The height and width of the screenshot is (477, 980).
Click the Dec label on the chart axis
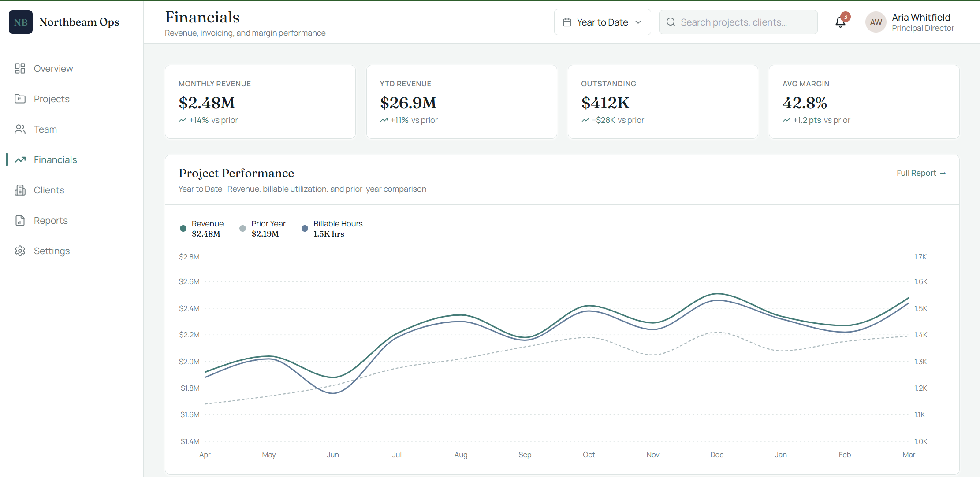point(717,455)
